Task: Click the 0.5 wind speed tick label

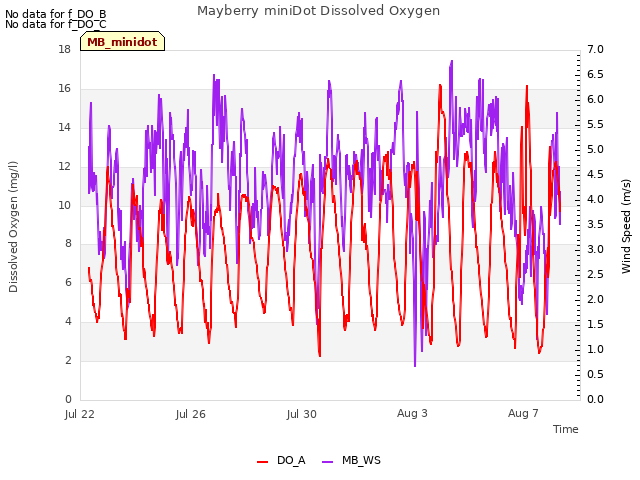Action: point(595,374)
